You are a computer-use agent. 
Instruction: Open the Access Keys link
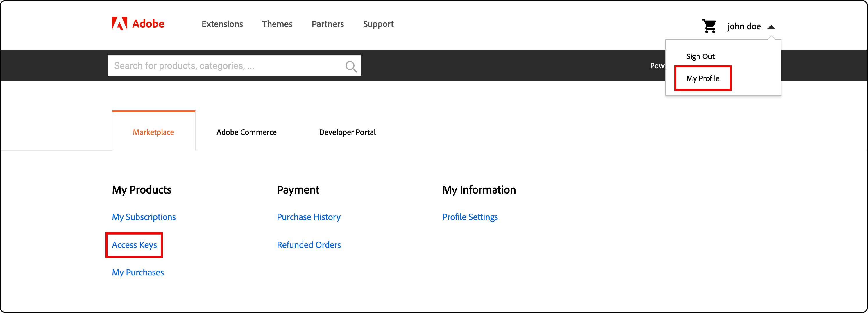pos(134,245)
